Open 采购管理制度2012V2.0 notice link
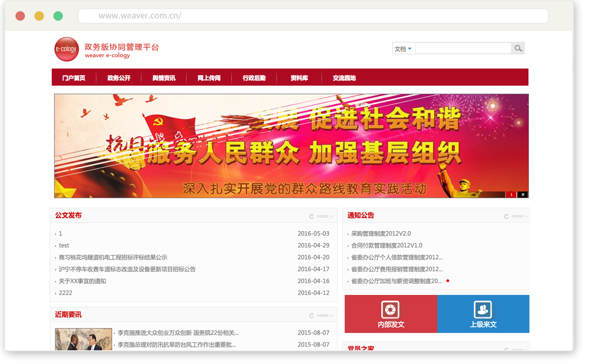593x364 pixels. [381, 234]
